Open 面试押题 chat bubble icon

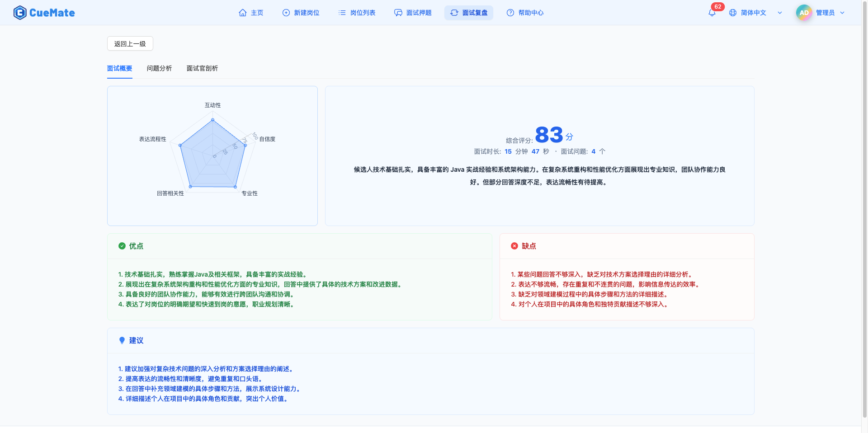pyautogui.click(x=398, y=13)
